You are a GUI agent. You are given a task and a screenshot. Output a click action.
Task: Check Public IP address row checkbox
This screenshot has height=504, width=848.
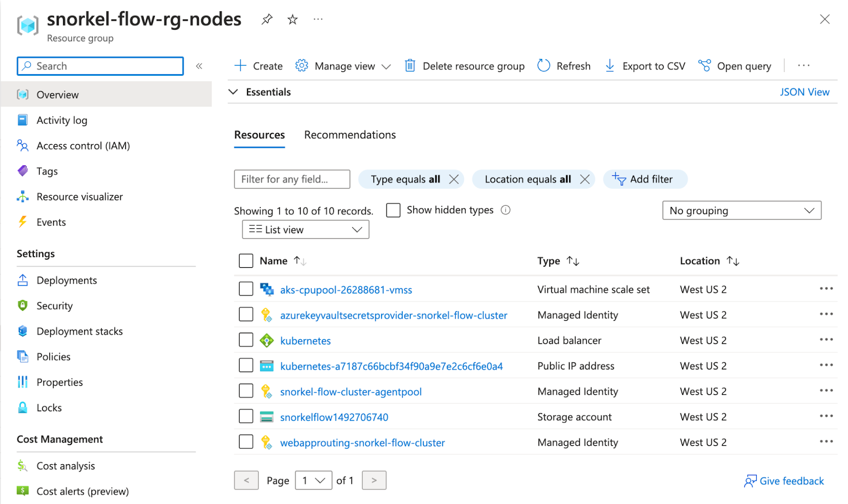click(x=246, y=365)
